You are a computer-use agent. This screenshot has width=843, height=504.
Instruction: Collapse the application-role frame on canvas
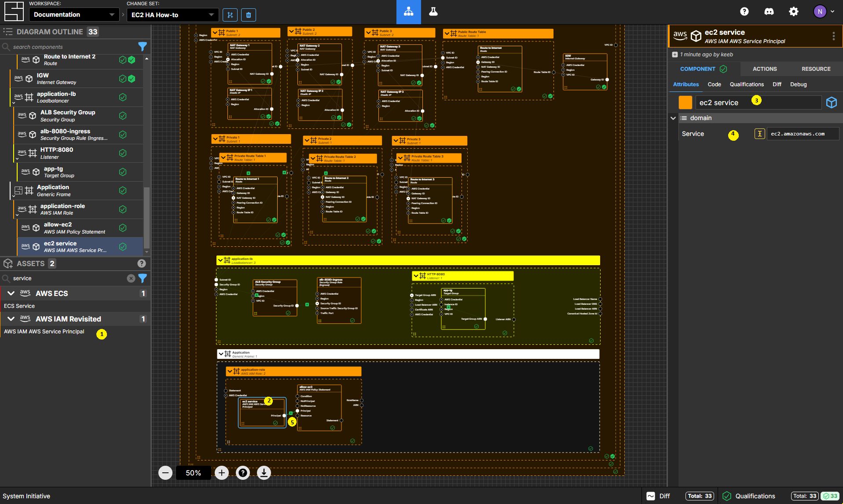click(x=230, y=371)
